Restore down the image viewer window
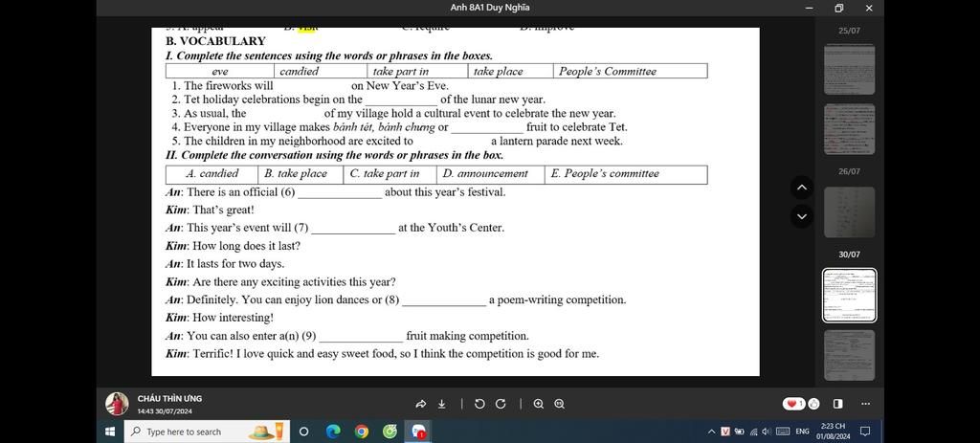The height and width of the screenshot is (443, 980). [838, 8]
